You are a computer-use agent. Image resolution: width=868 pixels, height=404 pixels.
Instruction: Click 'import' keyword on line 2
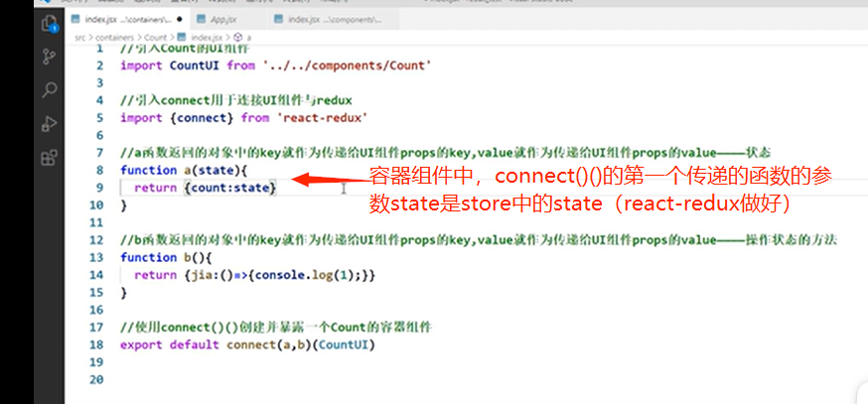(141, 66)
